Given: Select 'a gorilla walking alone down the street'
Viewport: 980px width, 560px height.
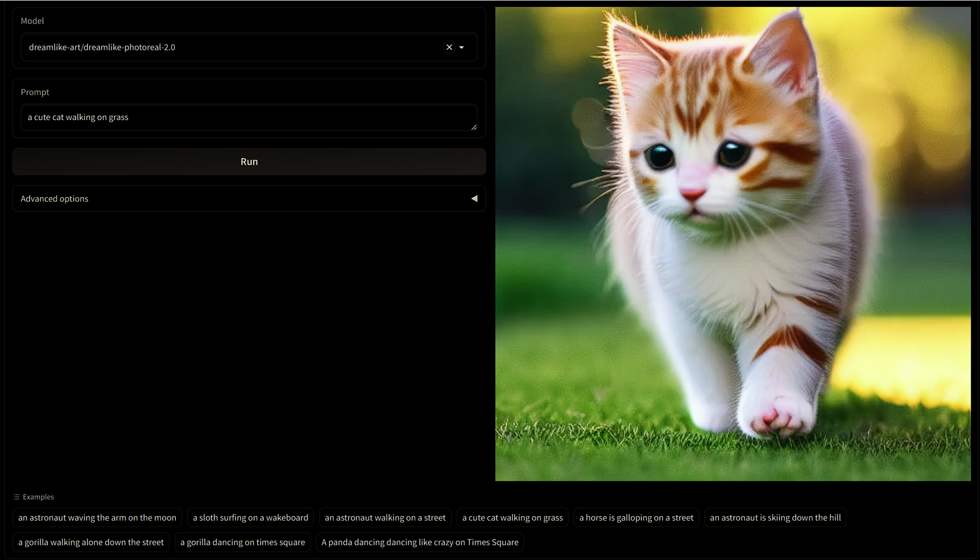Looking at the screenshot, I should (91, 542).
